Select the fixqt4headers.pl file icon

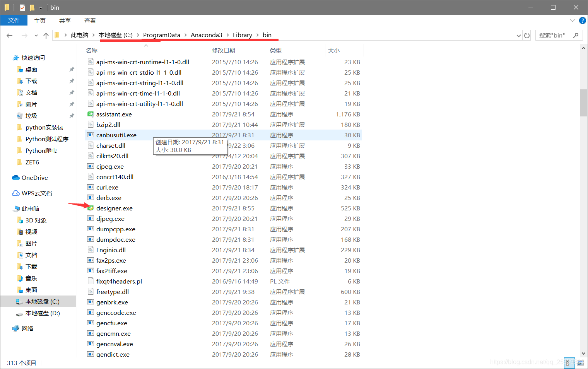coord(91,281)
